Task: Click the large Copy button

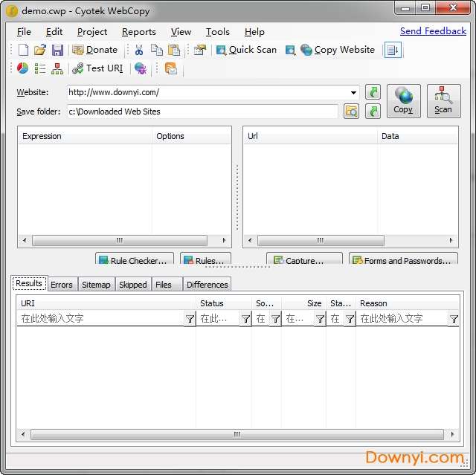Action: coord(403,101)
